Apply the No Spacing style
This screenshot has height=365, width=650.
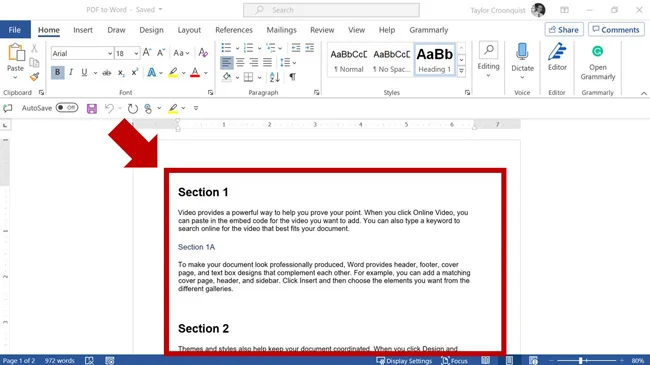(391, 60)
